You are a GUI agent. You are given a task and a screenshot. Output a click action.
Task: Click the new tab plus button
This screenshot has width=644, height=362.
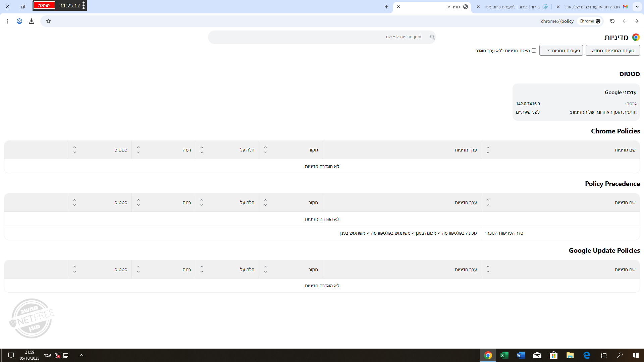click(386, 7)
